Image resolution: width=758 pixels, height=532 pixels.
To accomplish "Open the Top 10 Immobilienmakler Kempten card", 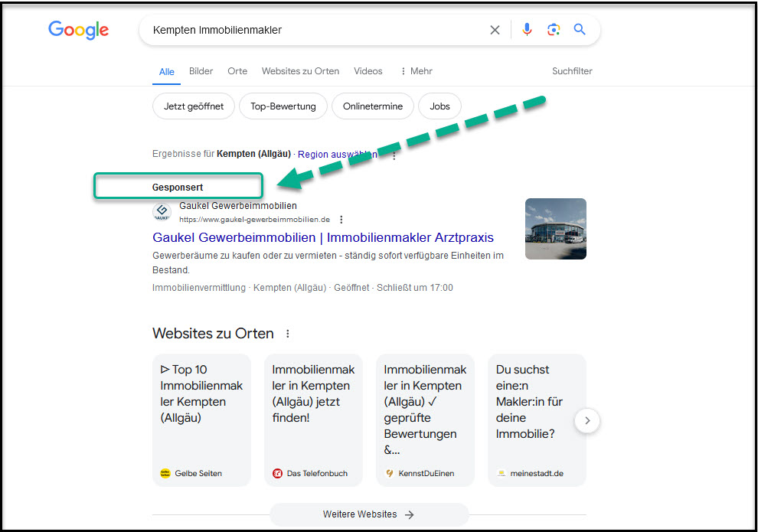I will click(x=201, y=420).
